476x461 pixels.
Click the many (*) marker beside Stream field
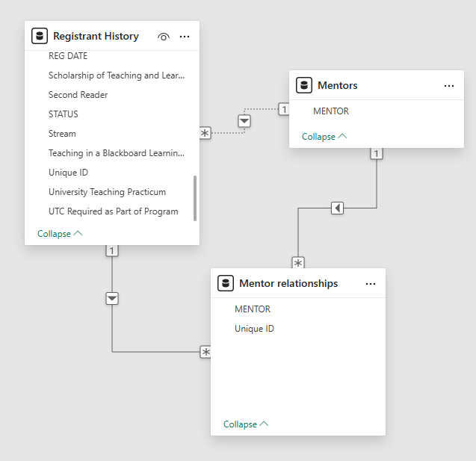[x=205, y=133]
